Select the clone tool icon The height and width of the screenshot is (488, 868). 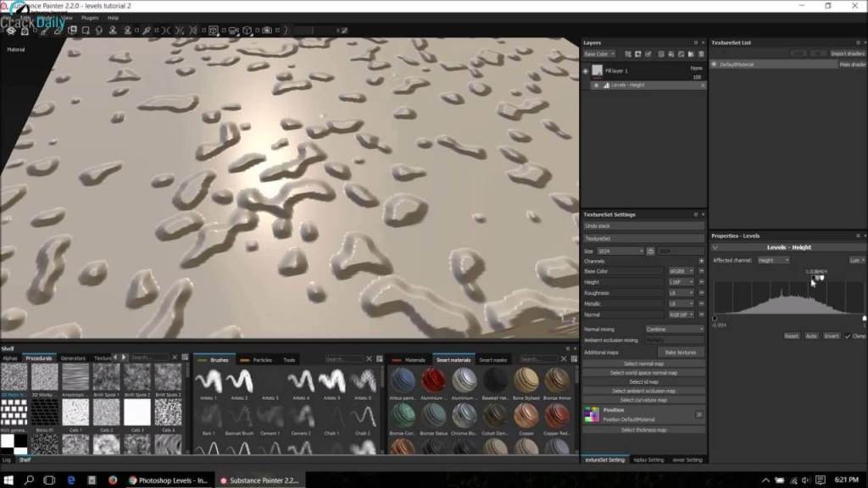pos(113,30)
